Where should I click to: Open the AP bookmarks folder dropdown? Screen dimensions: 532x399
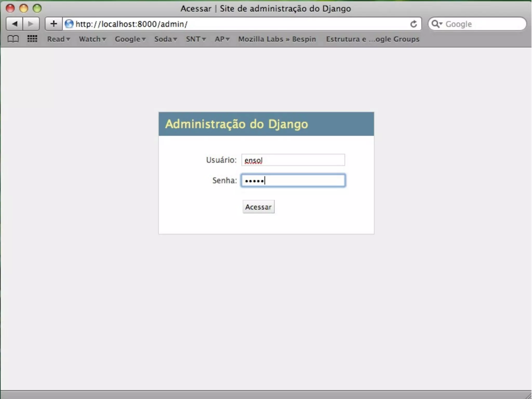click(222, 39)
